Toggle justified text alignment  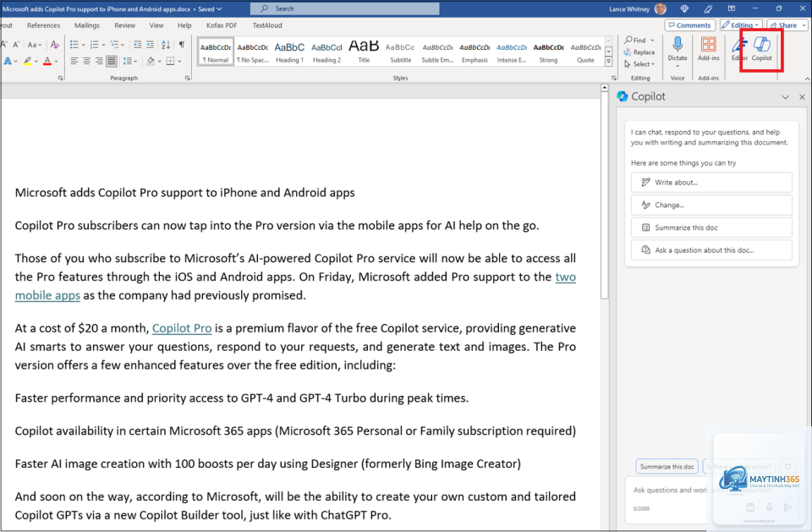[x=112, y=61]
